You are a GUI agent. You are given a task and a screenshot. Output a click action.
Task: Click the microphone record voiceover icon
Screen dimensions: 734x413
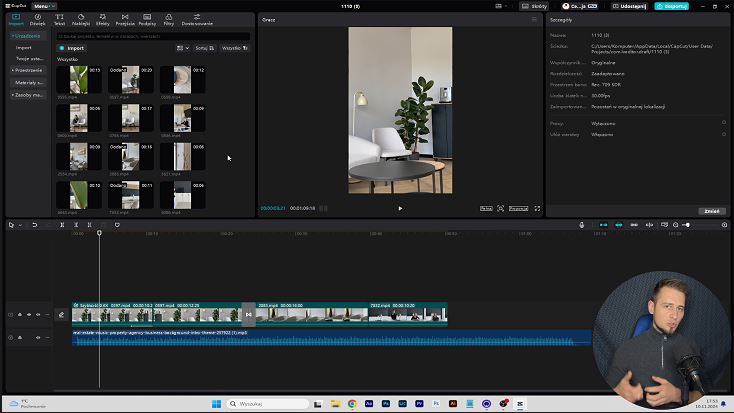[x=582, y=225]
